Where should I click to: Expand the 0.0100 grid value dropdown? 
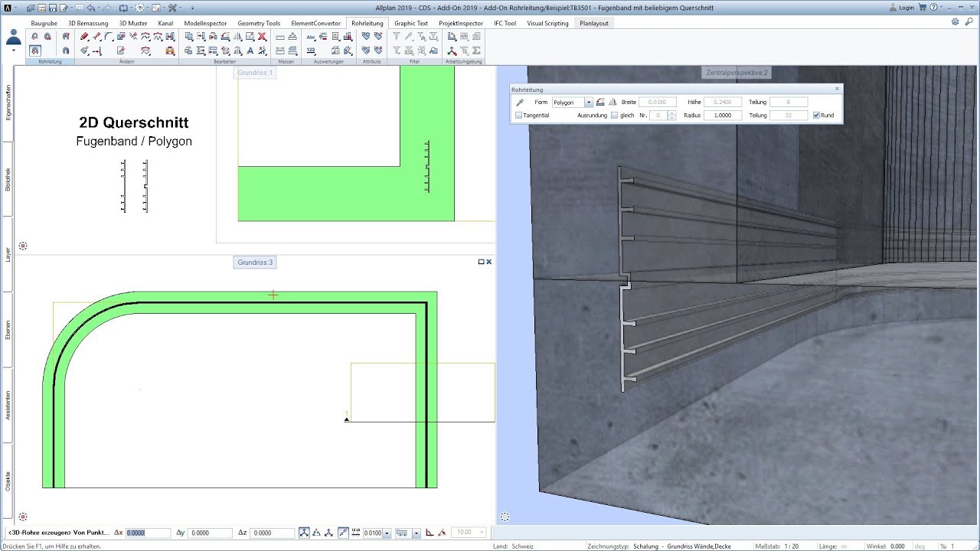(387, 533)
